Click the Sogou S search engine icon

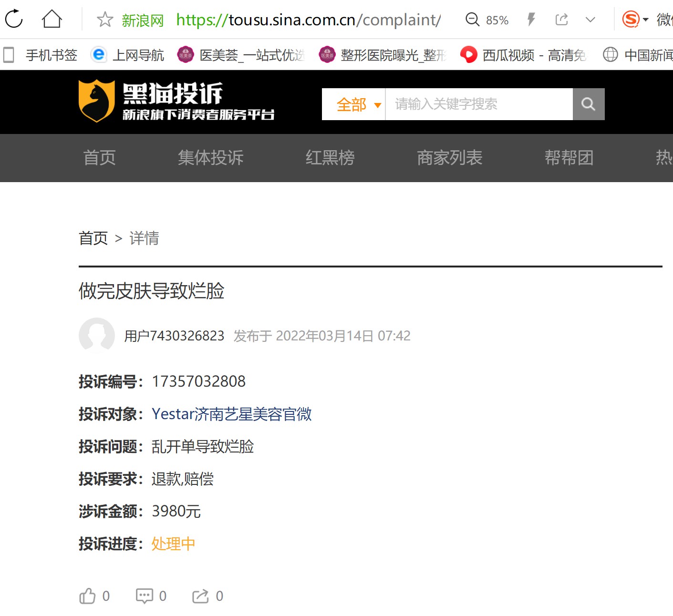(x=631, y=20)
